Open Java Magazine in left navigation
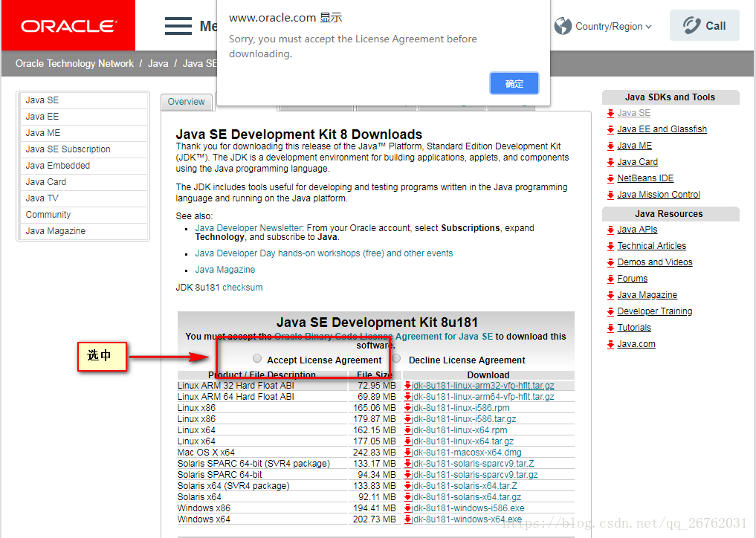This screenshot has width=756, height=538. coord(83,231)
